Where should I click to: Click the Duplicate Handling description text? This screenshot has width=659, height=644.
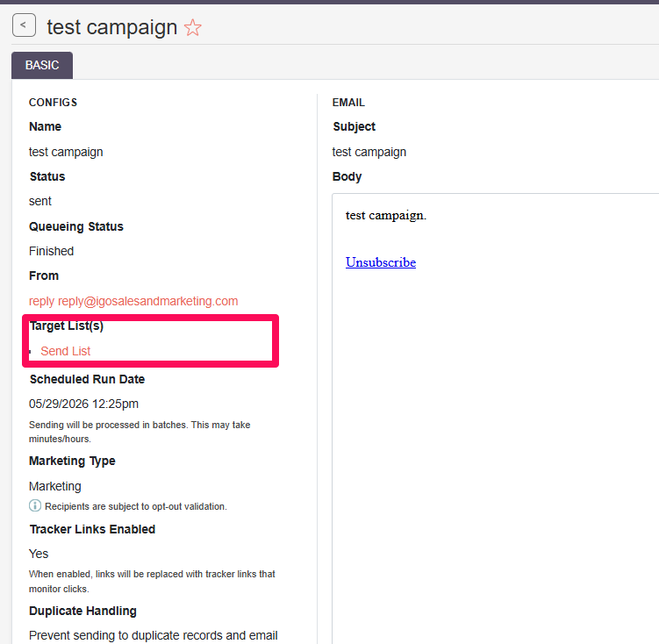tap(153, 635)
